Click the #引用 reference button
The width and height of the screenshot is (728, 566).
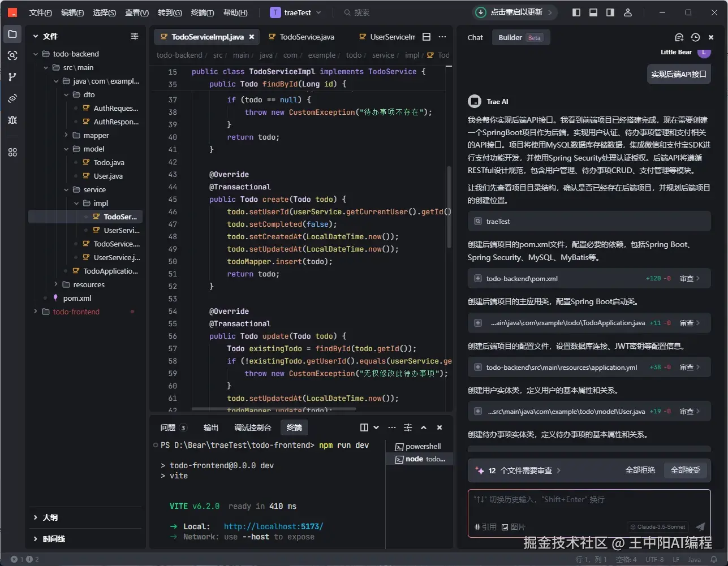[x=485, y=527]
